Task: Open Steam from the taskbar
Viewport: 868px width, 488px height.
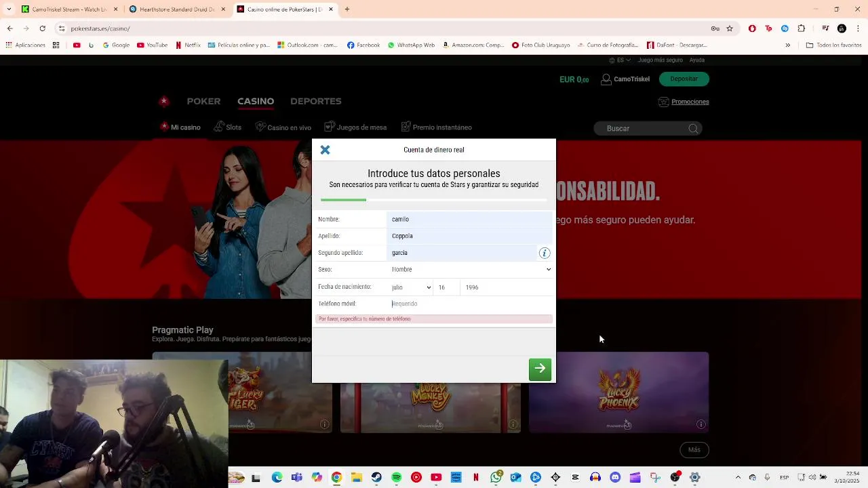Action: tap(376, 478)
